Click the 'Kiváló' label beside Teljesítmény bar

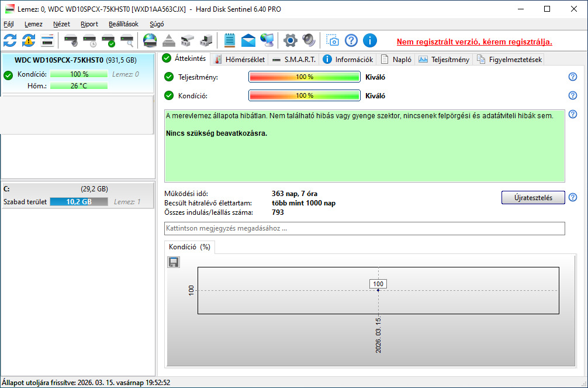[375, 77]
